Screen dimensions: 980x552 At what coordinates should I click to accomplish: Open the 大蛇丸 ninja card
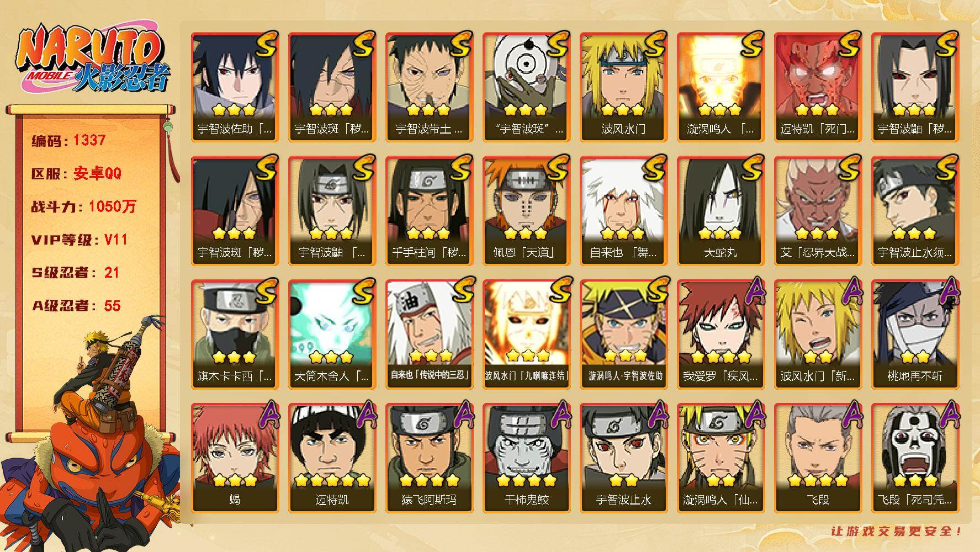click(x=721, y=211)
